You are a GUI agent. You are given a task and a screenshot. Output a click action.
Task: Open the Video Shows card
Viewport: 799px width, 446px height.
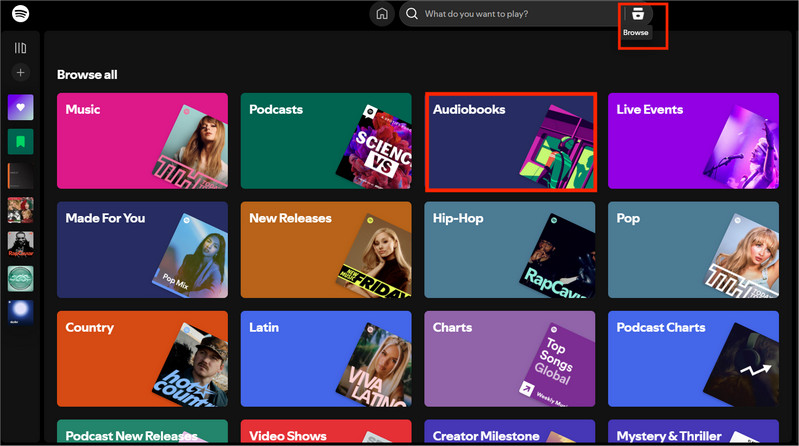point(326,431)
